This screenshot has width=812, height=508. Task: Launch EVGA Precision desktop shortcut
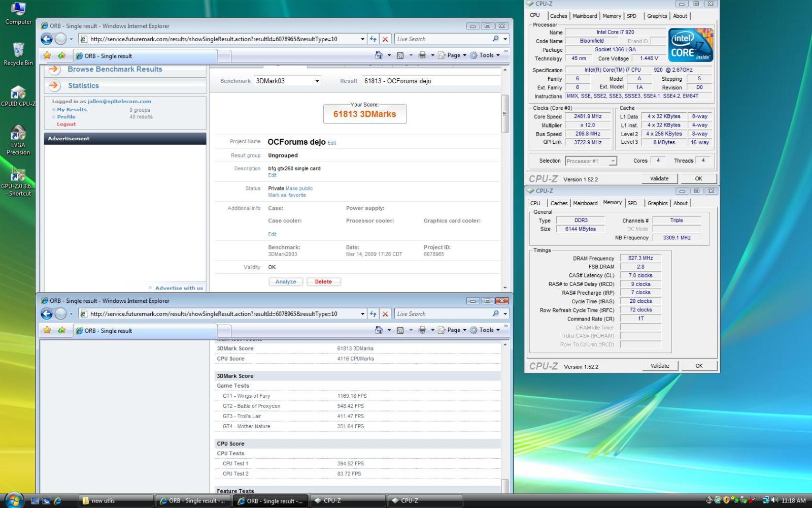click(x=18, y=140)
